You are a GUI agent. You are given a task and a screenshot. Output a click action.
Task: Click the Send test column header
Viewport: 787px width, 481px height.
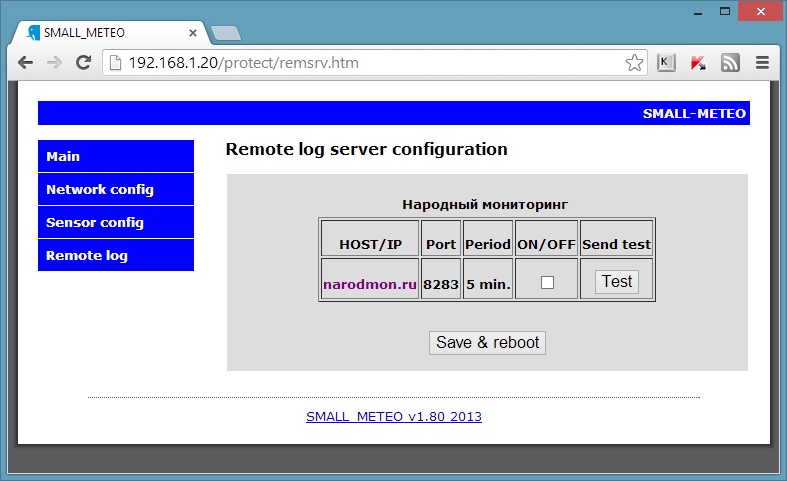click(x=616, y=245)
